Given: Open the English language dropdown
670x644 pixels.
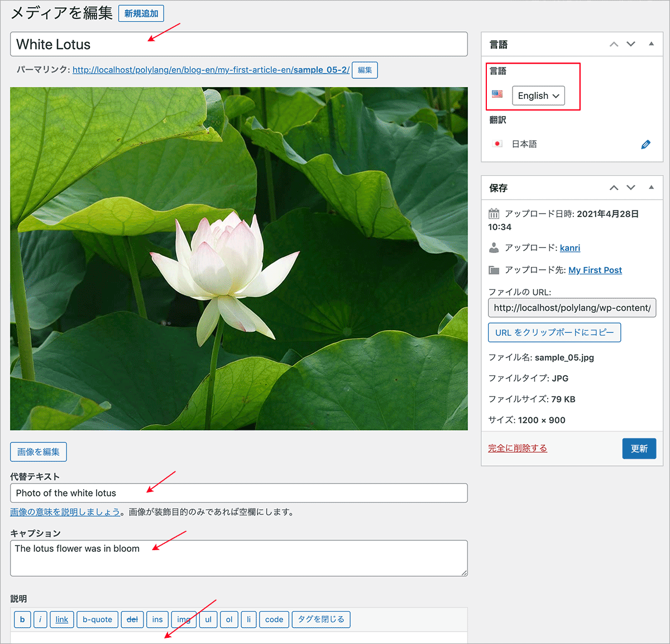Looking at the screenshot, I should tap(538, 96).
